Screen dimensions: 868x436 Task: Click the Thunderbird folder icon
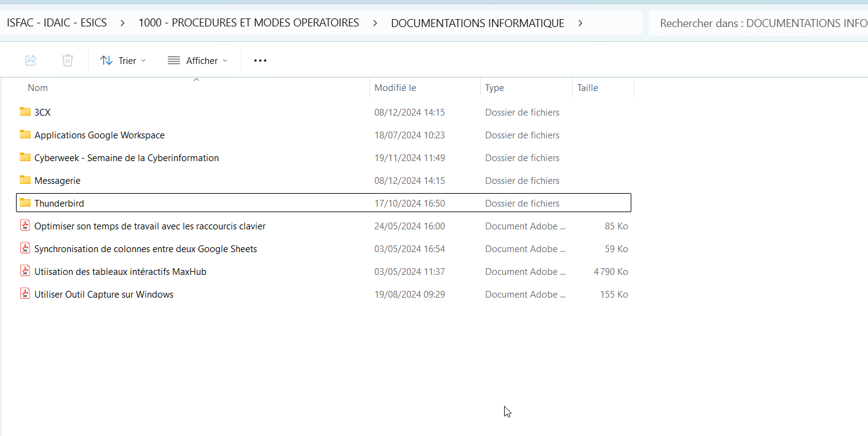[25, 203]
